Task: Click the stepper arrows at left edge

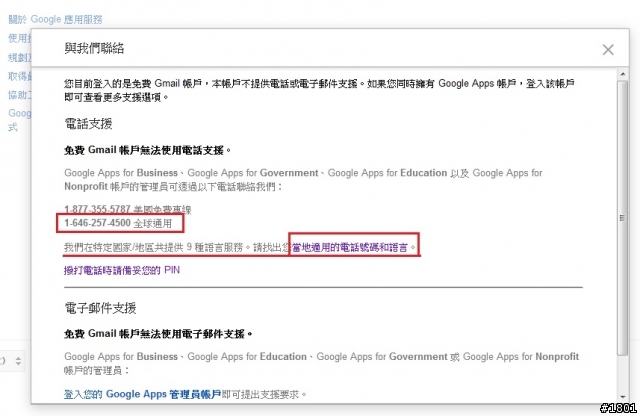Action: click(x=18, y=361)
